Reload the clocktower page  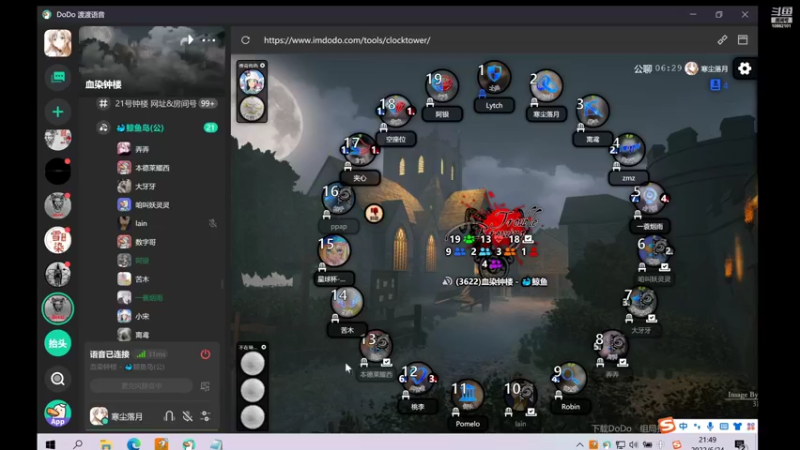pyautogui.click(x=245, y=40)
